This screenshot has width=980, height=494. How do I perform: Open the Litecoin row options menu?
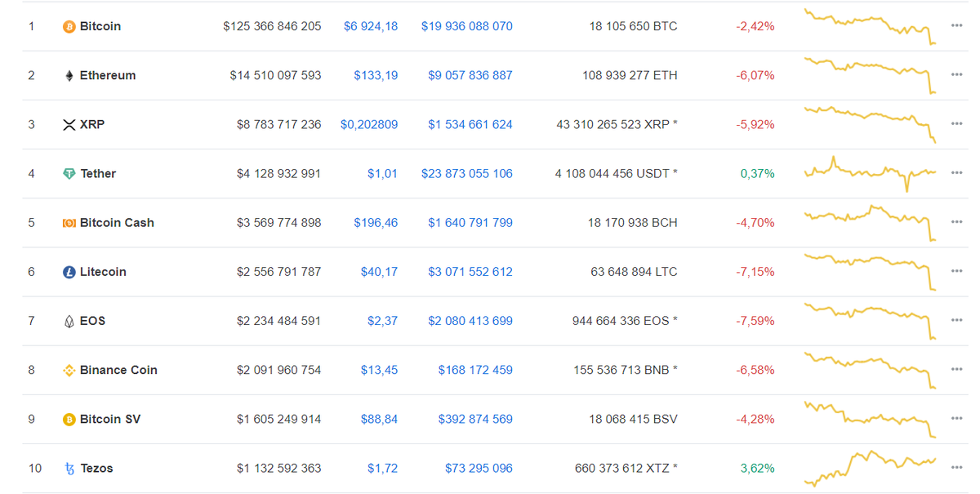coord(955,271)
